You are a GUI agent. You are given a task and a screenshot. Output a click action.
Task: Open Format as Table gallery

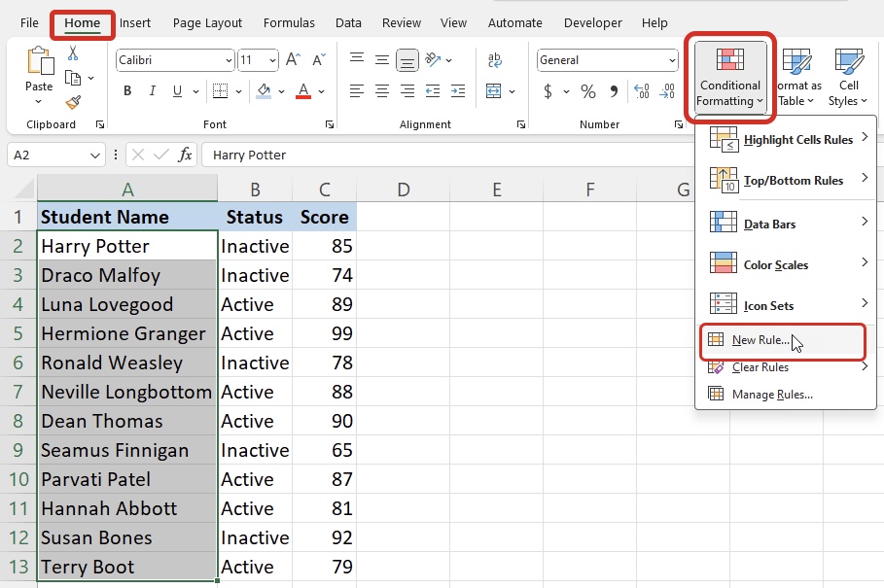point(797,77)
